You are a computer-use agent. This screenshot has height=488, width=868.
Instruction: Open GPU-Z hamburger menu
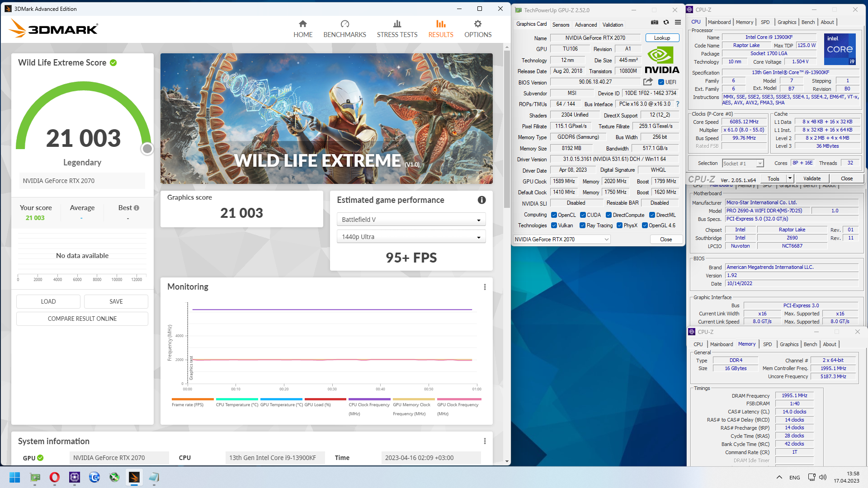(x=678, y=22)
